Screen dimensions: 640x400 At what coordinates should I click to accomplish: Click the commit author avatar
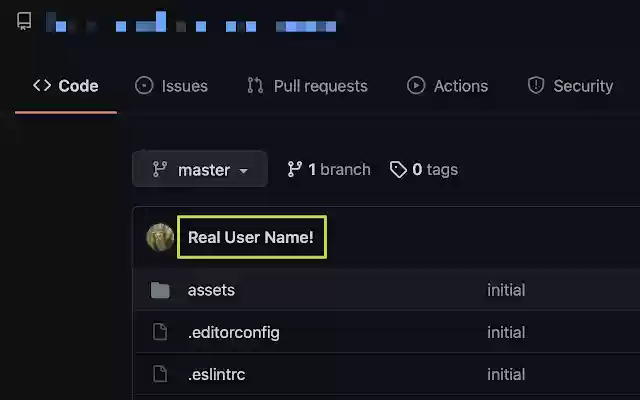point(160,238)
